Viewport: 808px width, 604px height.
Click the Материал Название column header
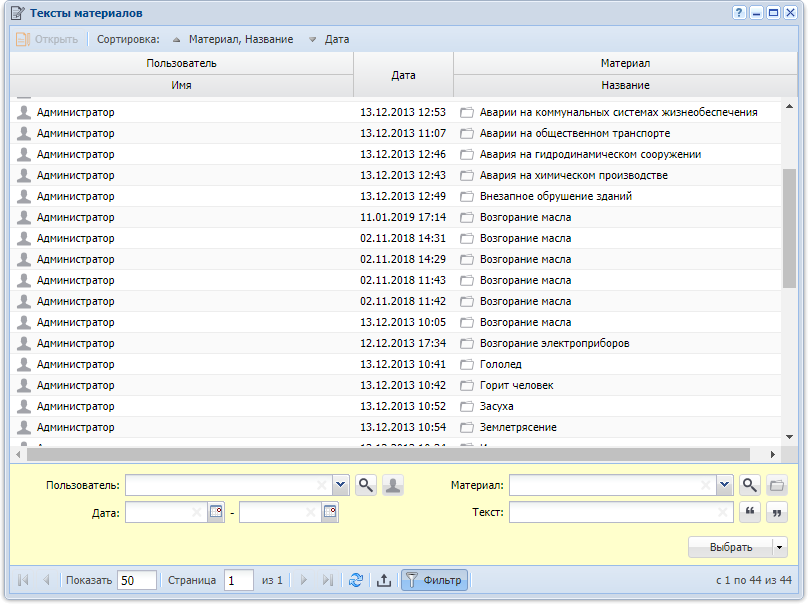point(625,85)
